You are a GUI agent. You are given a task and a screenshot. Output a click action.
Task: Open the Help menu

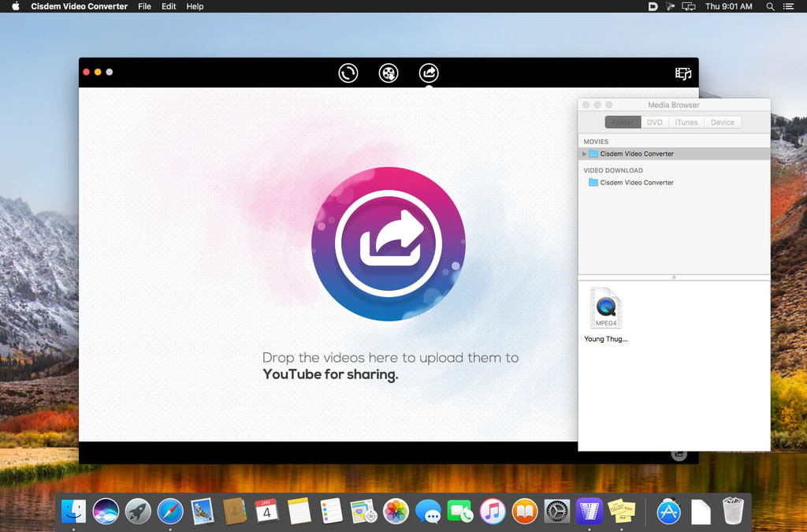(x=195, y=6)
